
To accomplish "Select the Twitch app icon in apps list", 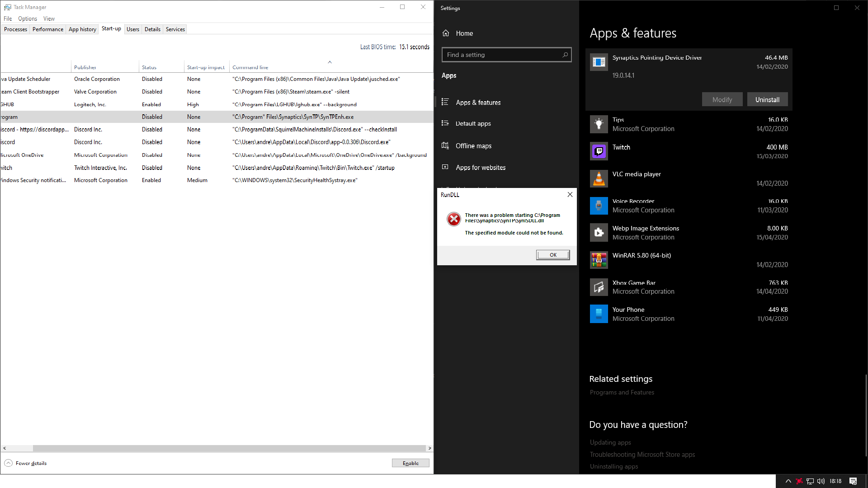I will pos(599,151).
